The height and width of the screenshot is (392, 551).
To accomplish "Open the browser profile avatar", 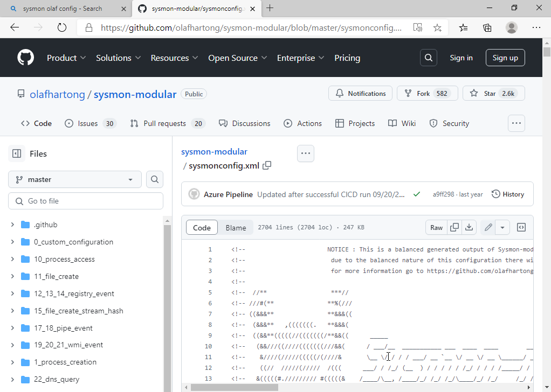I will tap(512, 27).
